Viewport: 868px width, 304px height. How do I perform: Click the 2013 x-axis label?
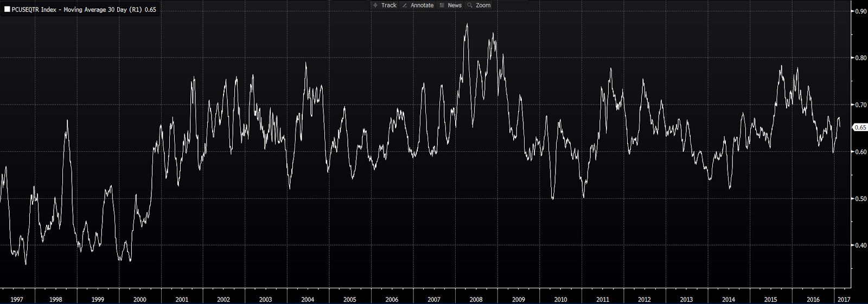click(x=686, y=299)
